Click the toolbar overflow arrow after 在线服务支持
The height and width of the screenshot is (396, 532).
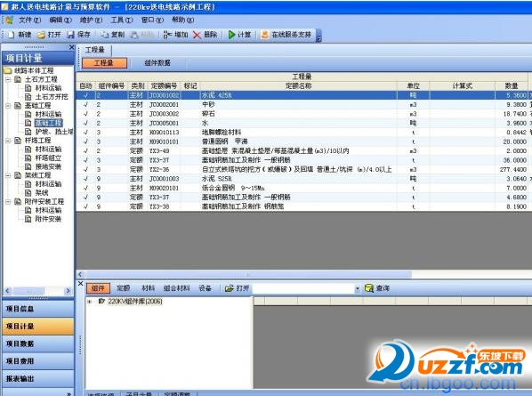(x=318, y=36)
